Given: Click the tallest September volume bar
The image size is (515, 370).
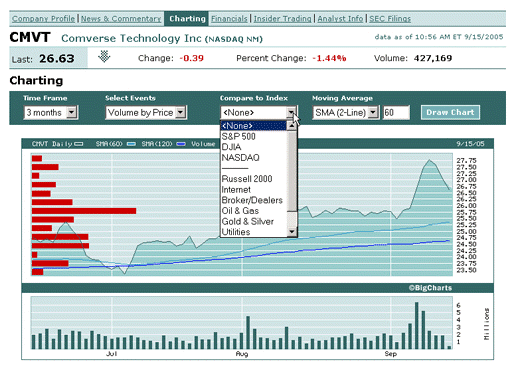Looking at the screenshot, I should pyautogui.click(x=416, y=325).
